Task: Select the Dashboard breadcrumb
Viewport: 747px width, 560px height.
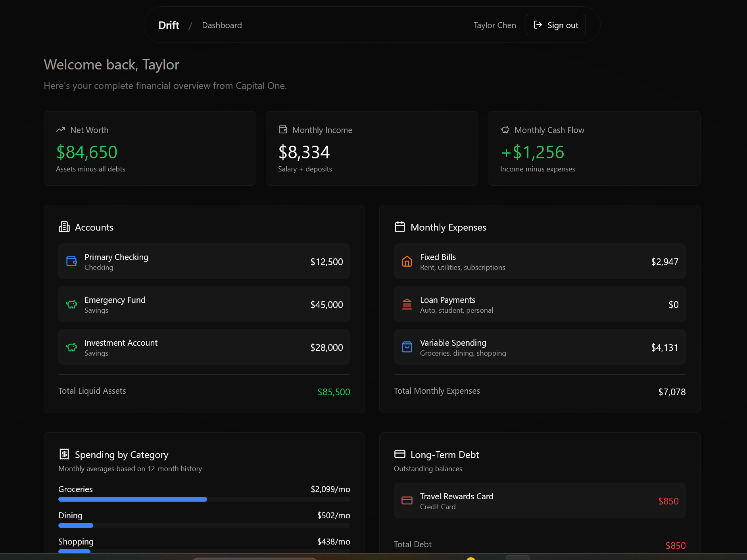Action: 222,25
